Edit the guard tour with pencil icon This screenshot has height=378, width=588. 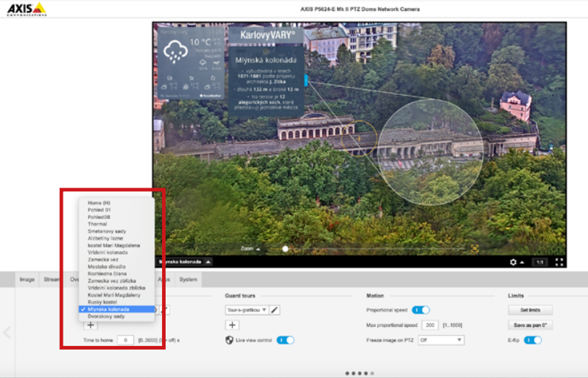pyautogui.click(x=275, y=310)
